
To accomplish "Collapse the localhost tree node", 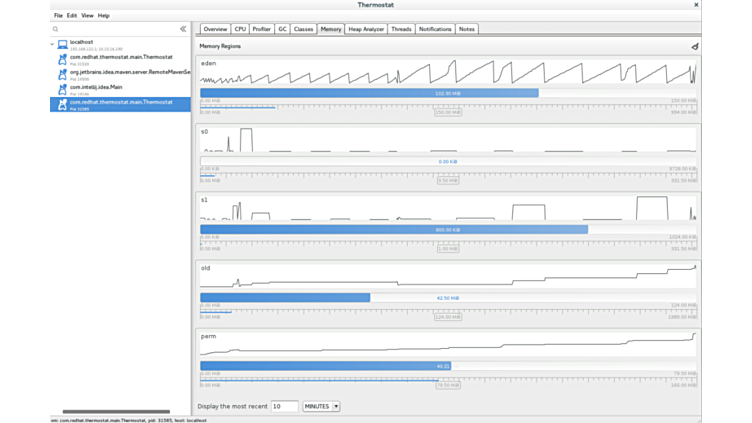I will click(54, 44).
